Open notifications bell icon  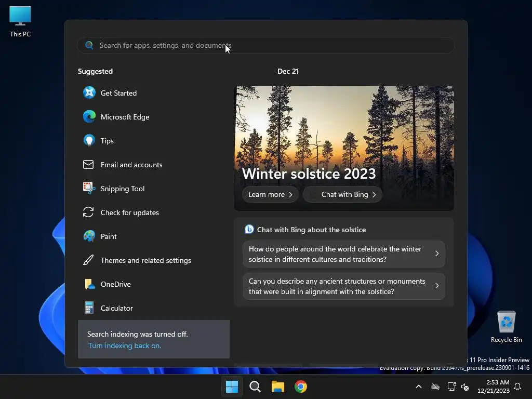coord(518,387)
